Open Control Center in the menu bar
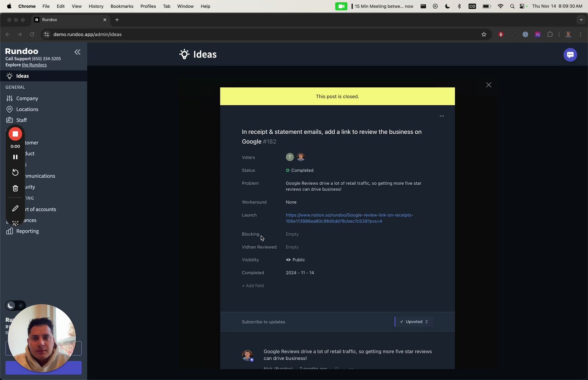 [x=523, y=6]
